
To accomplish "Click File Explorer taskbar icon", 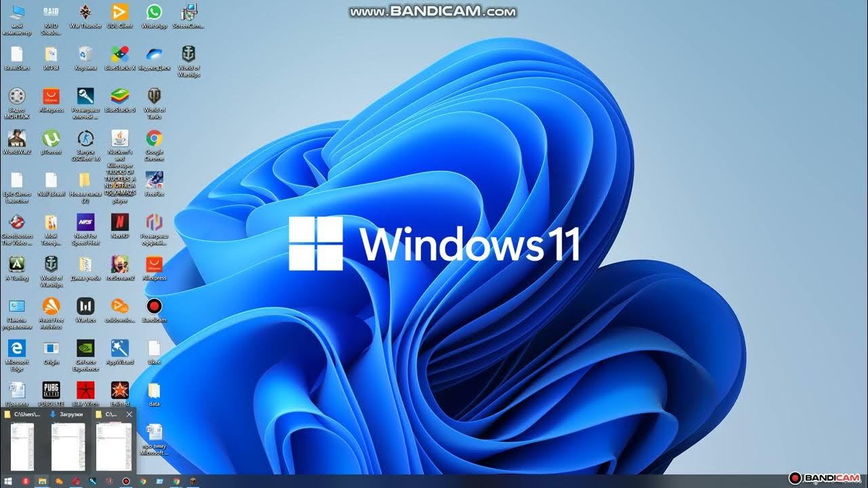I will coord(42,481).
